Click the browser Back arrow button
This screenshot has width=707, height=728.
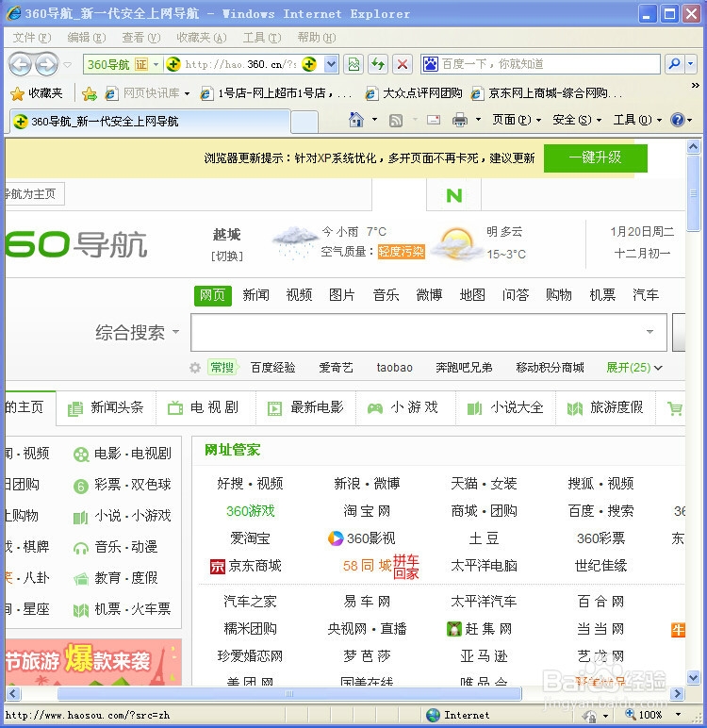[x=20, y=64]
